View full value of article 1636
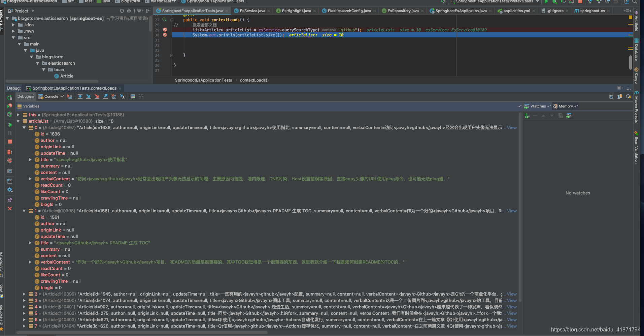The image size is (644, 336). 512,127
